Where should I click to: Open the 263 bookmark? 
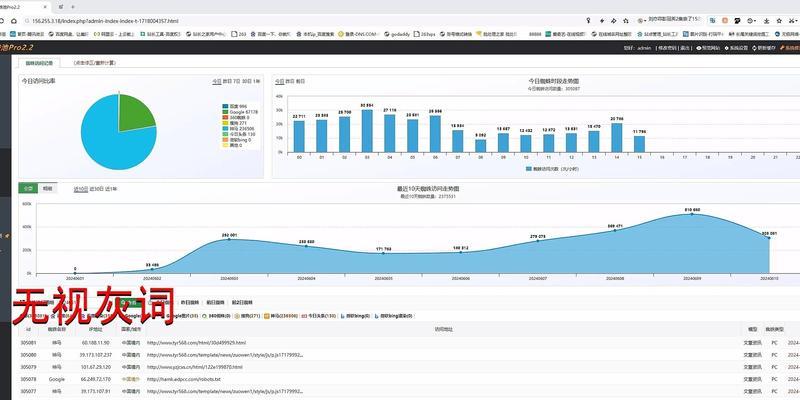[239, 34]
